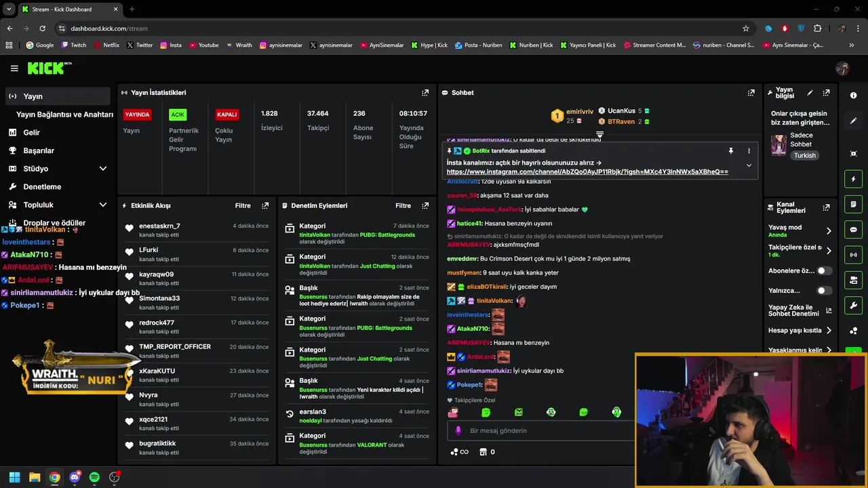
Task: Click the YAYINDA live status badge
Action: [x=137, y=115]
